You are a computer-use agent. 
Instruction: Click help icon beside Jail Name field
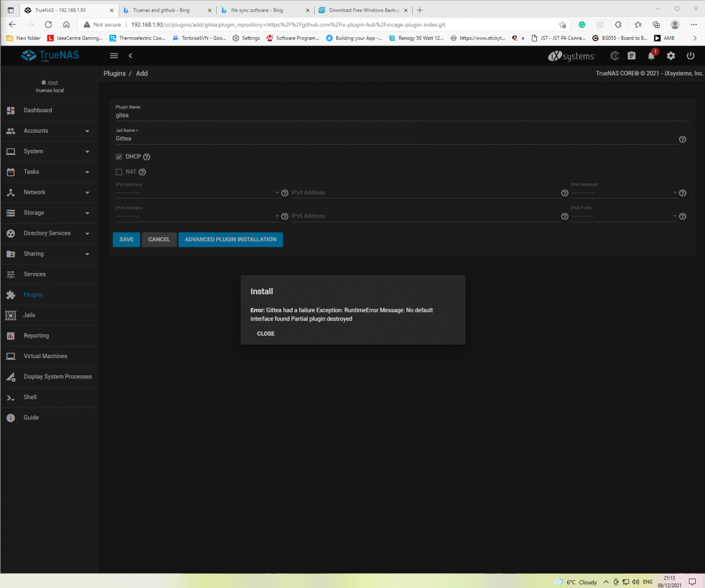pyautogui.click(x=682, y=140)
